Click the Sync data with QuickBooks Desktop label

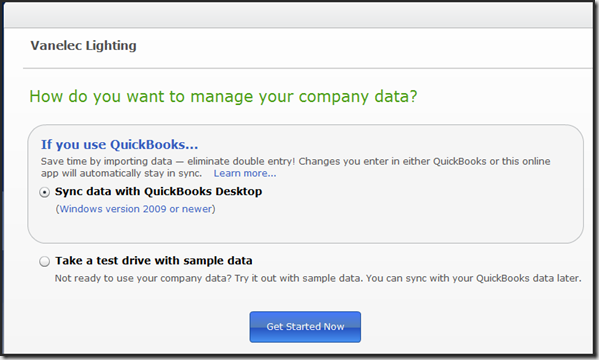click(x=159, y=191)
